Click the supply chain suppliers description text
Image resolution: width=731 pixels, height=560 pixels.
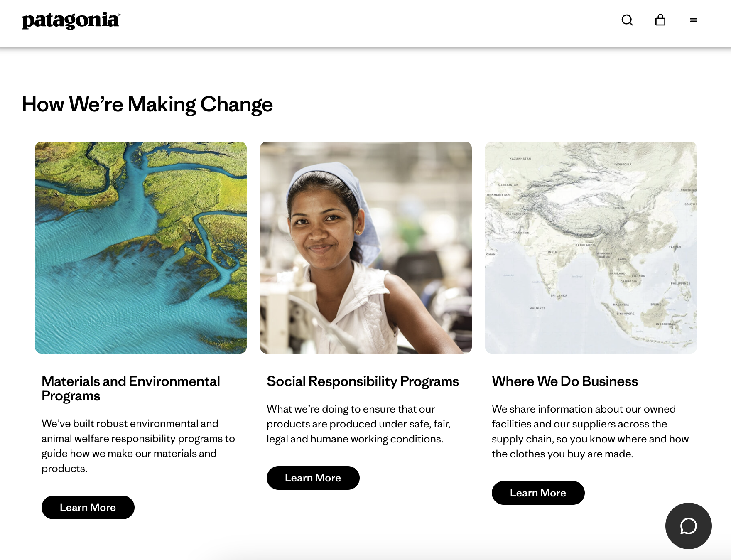(x=590, y=431)
